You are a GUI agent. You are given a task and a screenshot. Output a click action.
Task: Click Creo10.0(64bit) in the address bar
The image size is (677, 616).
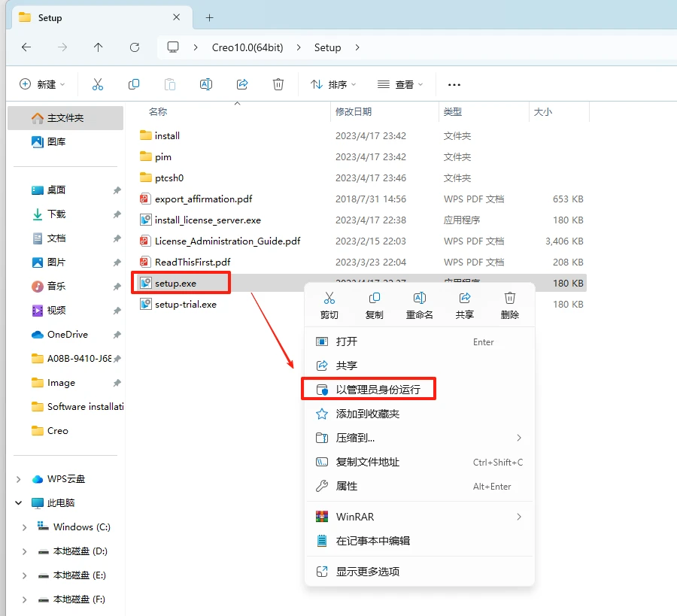coord(247,47)
